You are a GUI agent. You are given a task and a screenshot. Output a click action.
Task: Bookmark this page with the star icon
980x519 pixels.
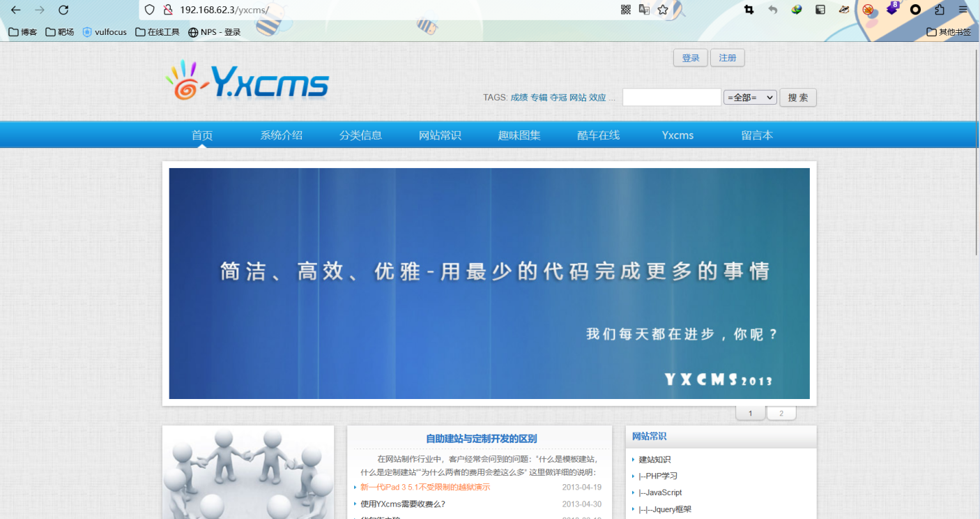(x=663, y=10)
